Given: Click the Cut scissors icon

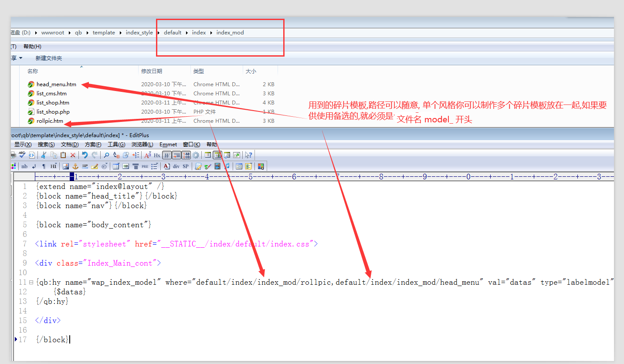Looking at the screenshot, I should pos(44,155).
